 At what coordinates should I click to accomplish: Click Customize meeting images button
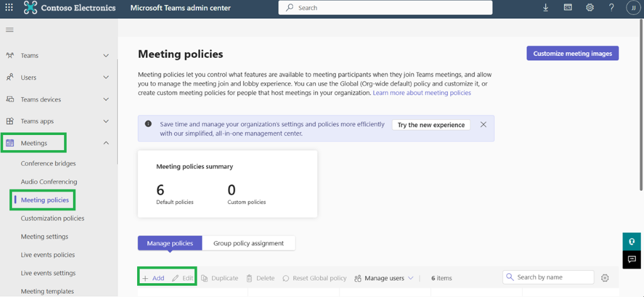(x=572, y=53)
